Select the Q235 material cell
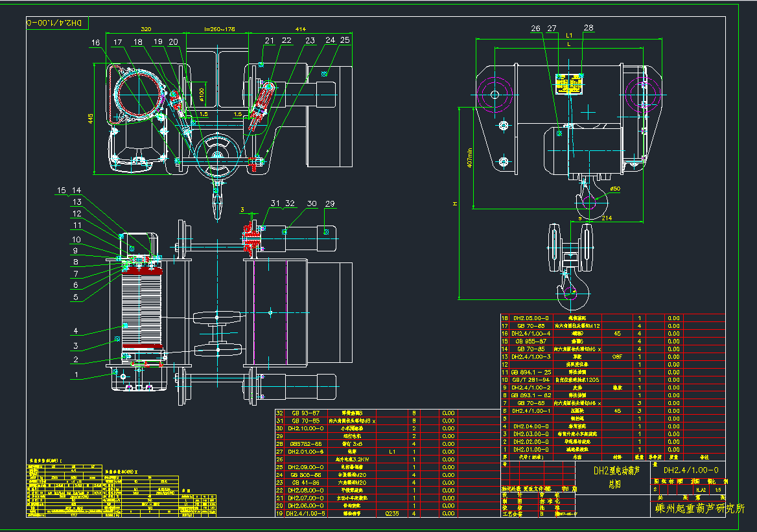The width and height of the screenshot is (757, 532). tap(392, 513)
